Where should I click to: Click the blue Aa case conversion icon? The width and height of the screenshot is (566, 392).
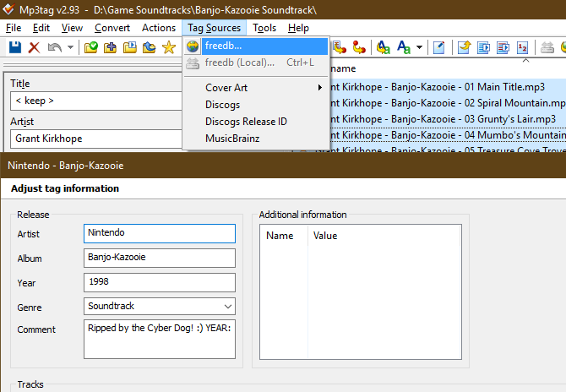(x=403, y=47)
